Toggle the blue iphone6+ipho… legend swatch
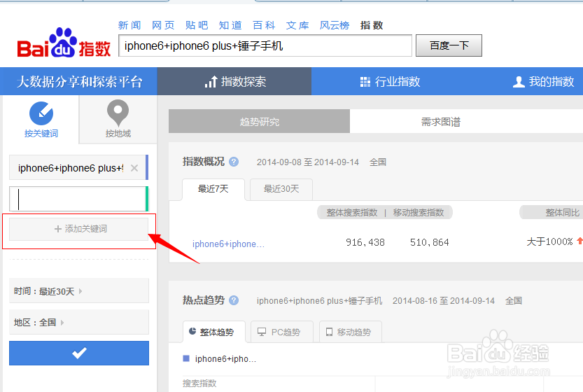The width and height of the screenshot is (583, 392). pyautogui.click(x=186, y=358)
